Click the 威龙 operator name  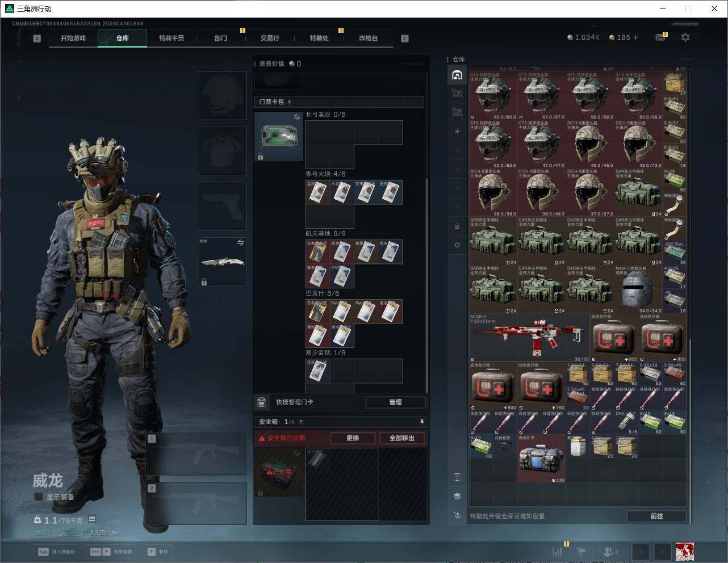tap(48, 481)
